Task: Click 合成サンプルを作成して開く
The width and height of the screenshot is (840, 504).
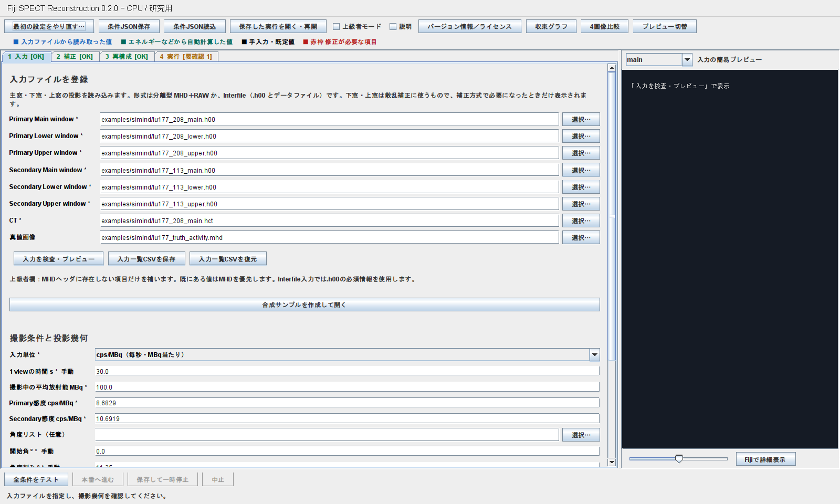Action: 304,304
